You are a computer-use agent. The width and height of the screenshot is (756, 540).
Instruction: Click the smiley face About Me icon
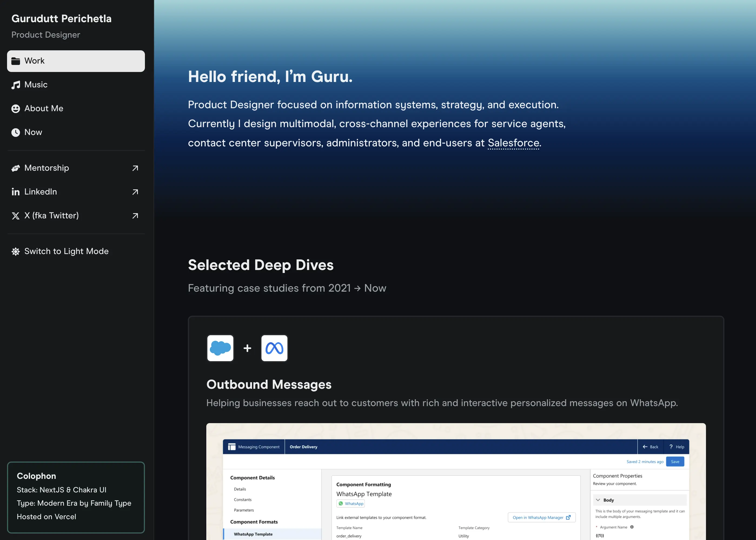[x=16, y=109]
